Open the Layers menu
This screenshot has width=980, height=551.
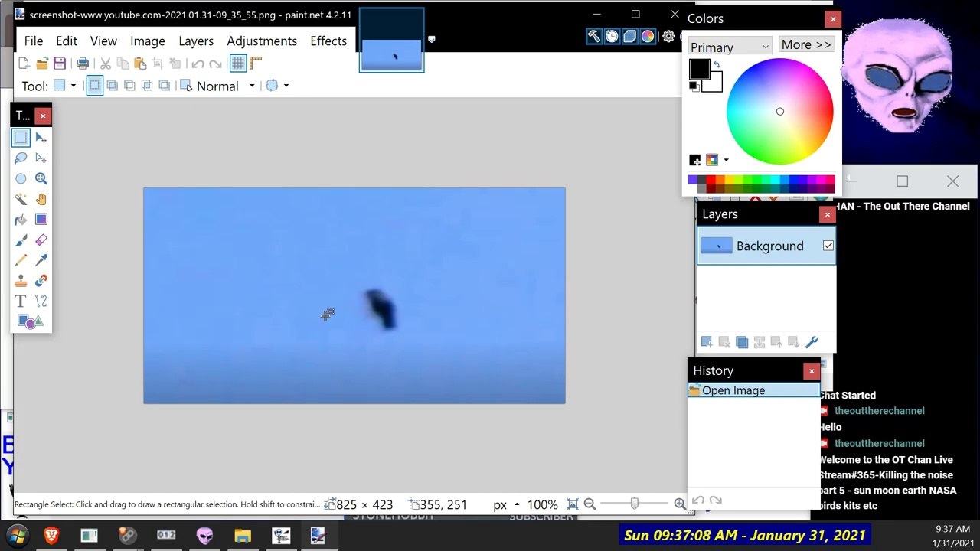pos(196,41)
